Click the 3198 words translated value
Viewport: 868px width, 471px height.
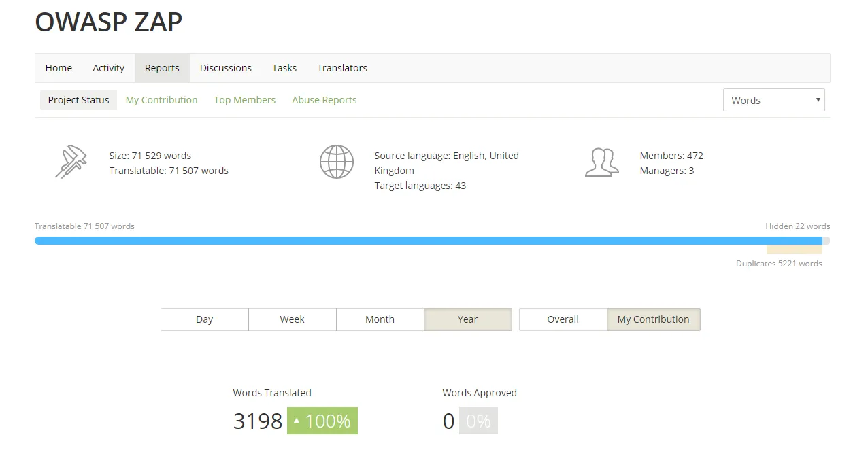258,421
